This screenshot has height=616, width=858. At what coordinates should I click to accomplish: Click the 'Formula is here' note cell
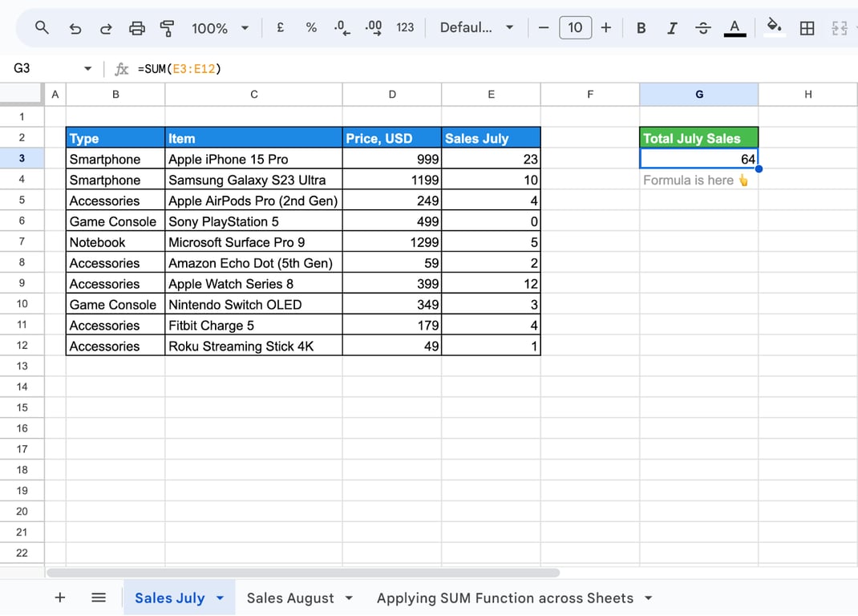[x=698, y=180]
